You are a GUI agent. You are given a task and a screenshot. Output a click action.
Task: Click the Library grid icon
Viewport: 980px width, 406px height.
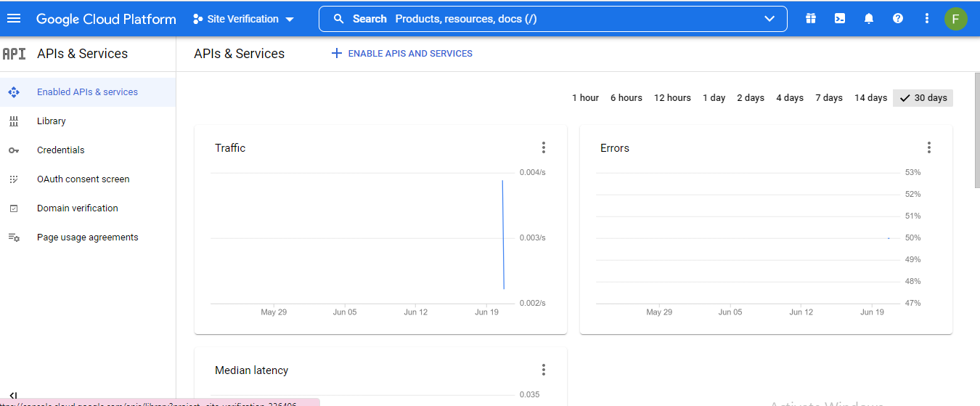[13, 121]
